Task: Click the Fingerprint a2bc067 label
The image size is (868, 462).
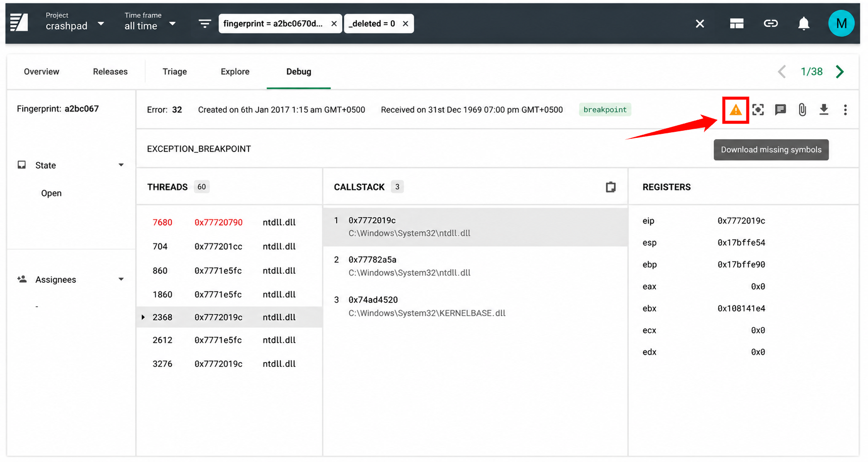Action: click(x=58, y=109)
